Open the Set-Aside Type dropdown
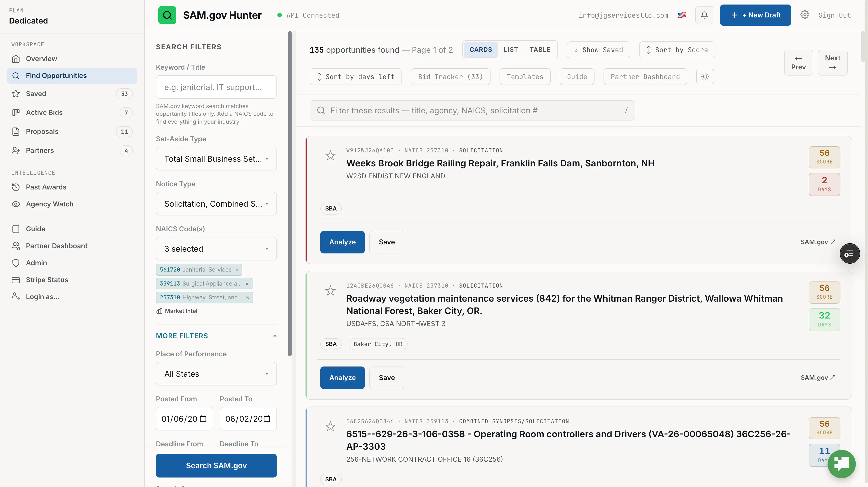 [216, 159]
